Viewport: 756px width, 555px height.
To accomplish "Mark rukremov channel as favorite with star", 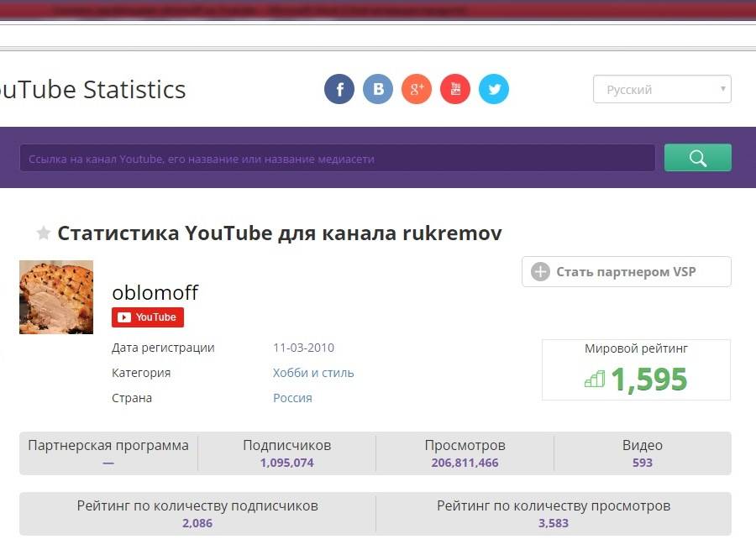I will [x=44, y=233].
